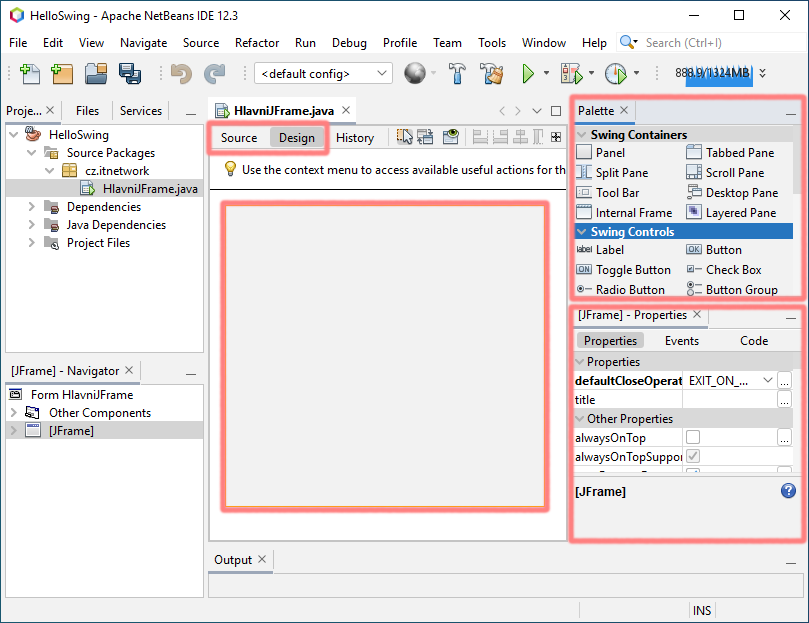Expand the Java Dependencies node

(31, 225)
